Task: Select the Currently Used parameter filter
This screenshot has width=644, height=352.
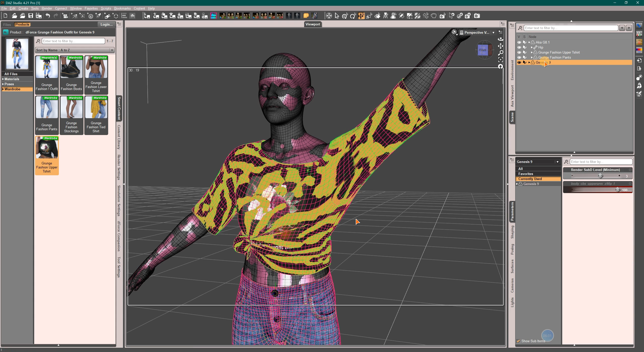Action: tap(530, 179)
